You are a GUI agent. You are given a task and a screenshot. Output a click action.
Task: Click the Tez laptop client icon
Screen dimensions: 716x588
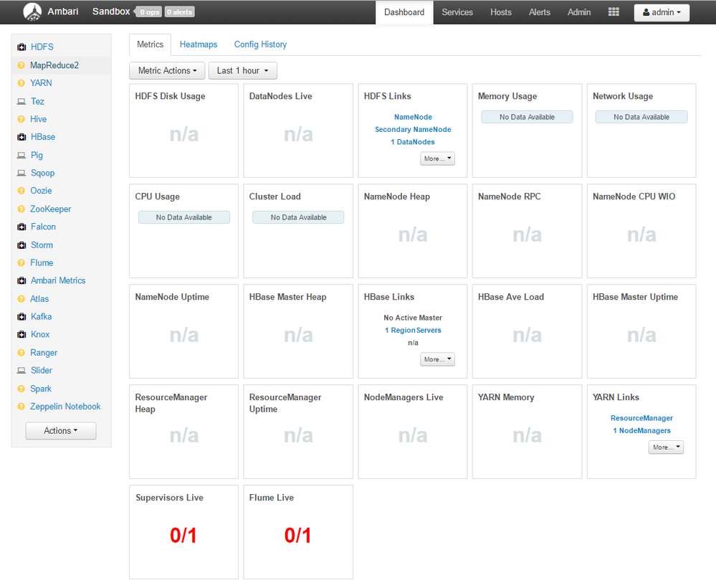pyautogui.click(x=22, y=101)
